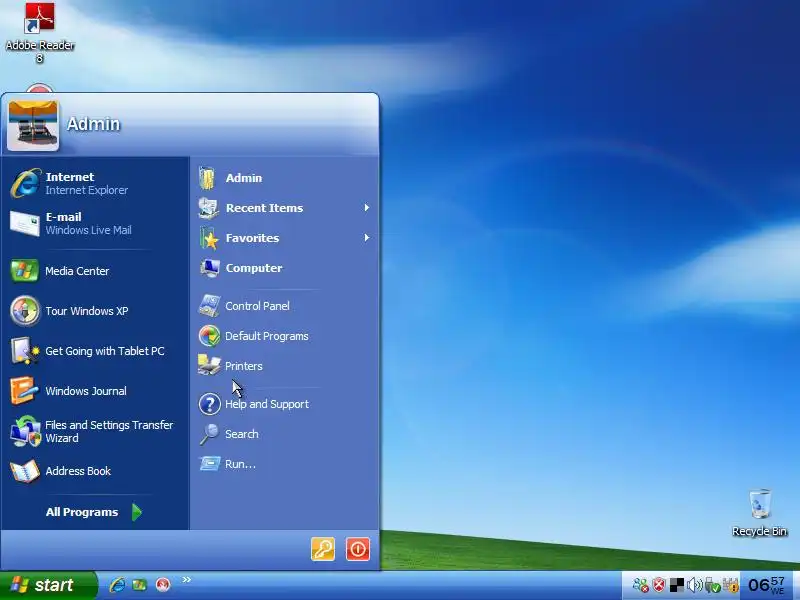Click the yellow key log off button

point(323,549)
